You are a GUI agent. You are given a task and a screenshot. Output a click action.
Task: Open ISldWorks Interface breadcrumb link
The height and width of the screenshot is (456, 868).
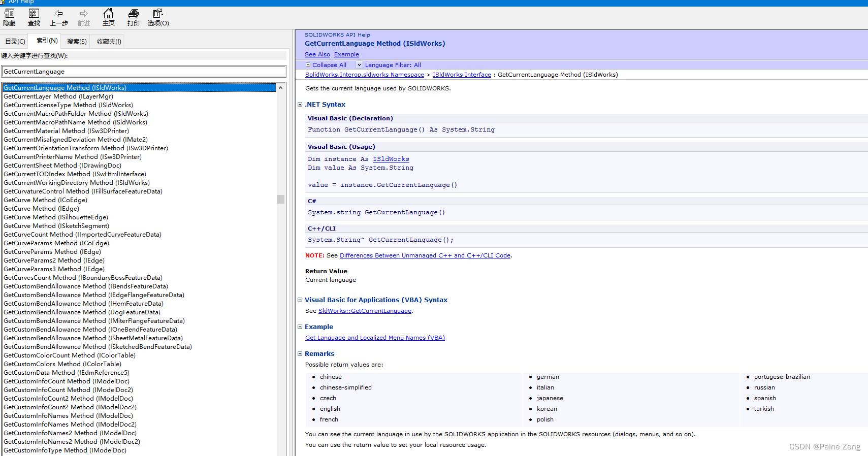[462, 75]
